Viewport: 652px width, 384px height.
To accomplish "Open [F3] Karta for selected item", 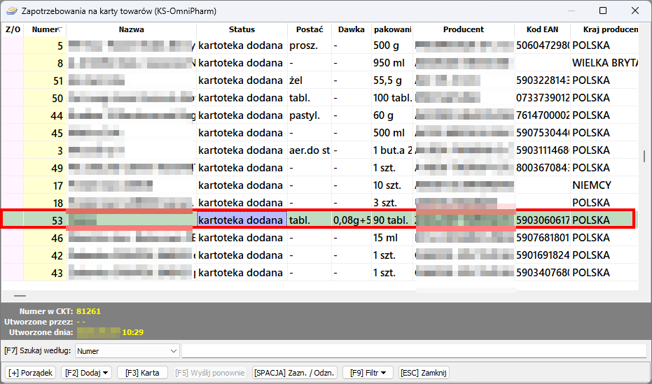I will [142, 373].
